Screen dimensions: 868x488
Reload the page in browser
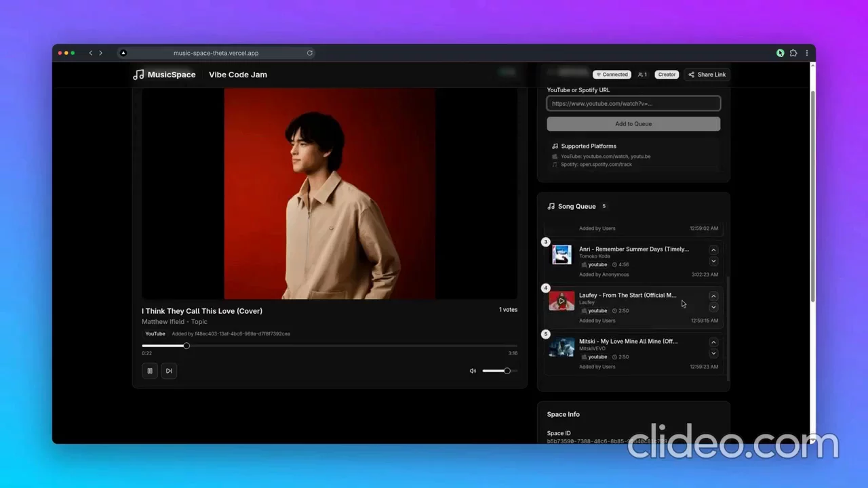[x=310, y=53]
